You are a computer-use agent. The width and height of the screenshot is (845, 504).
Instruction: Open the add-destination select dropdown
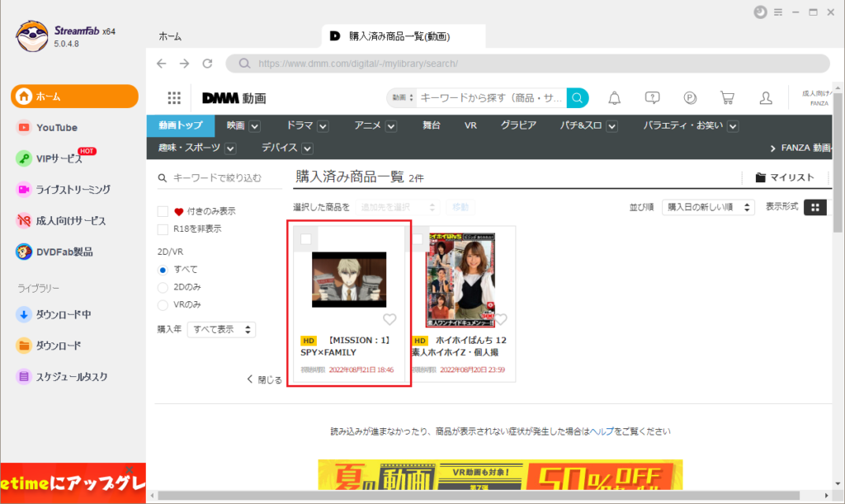[x=398, y=207]
